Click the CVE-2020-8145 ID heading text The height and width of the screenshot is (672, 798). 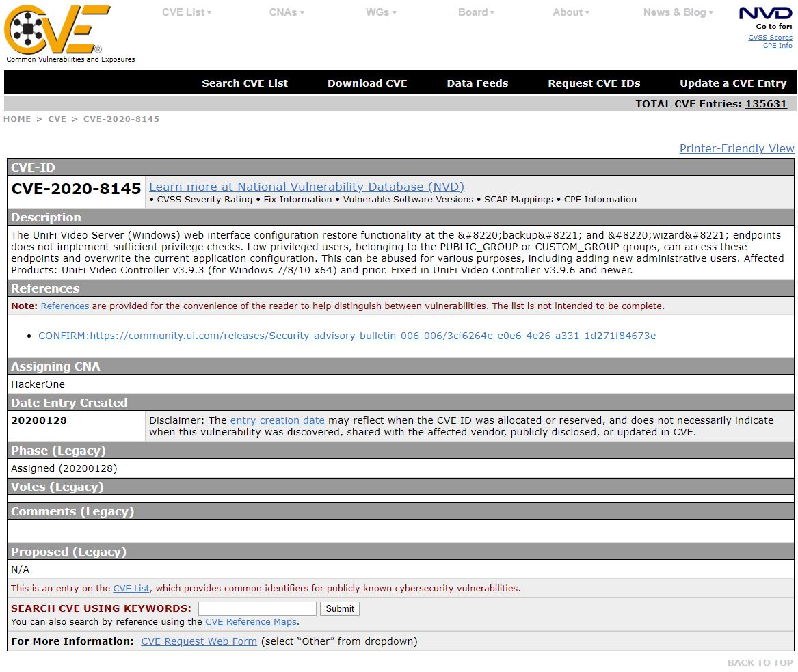click(x=76, y=189)
